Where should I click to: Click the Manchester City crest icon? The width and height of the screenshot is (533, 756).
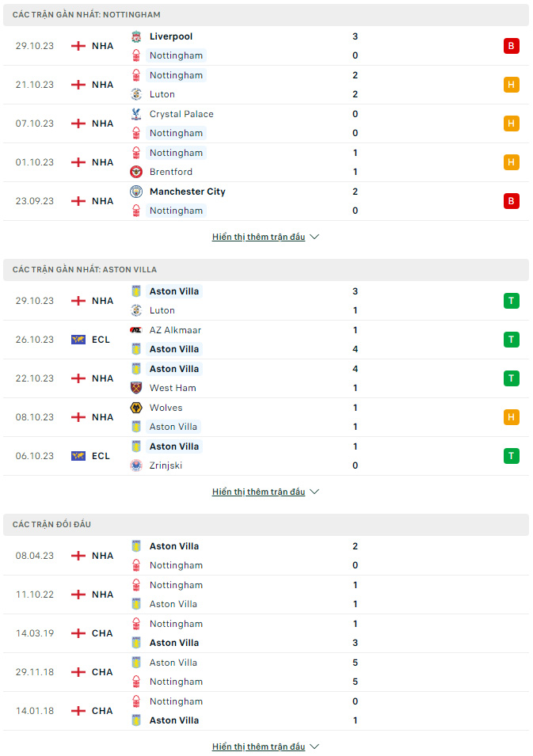tap(136, 192)
